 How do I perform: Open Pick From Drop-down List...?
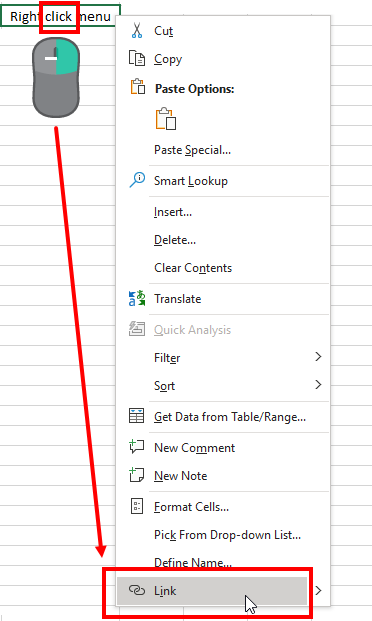[227, 535]
